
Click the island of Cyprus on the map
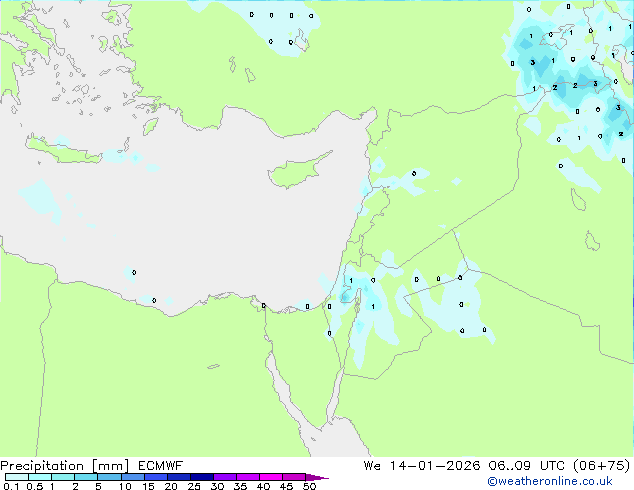[295, 172]
